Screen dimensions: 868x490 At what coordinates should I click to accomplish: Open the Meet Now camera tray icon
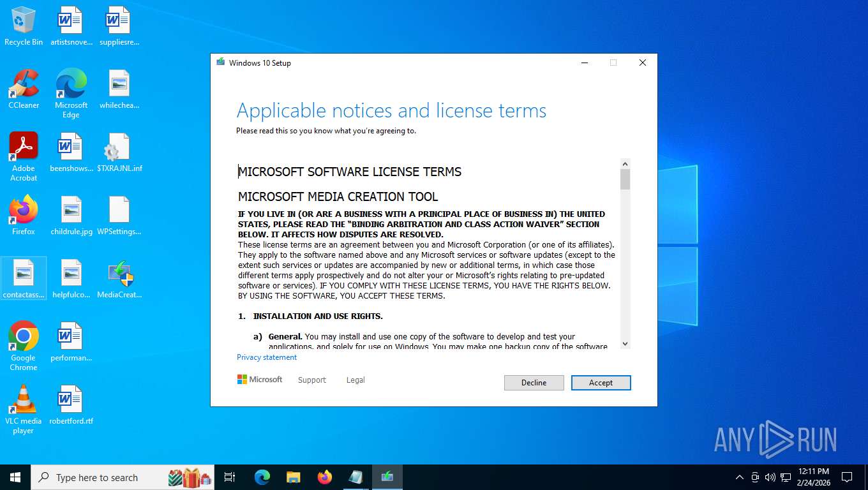[755, 477]
